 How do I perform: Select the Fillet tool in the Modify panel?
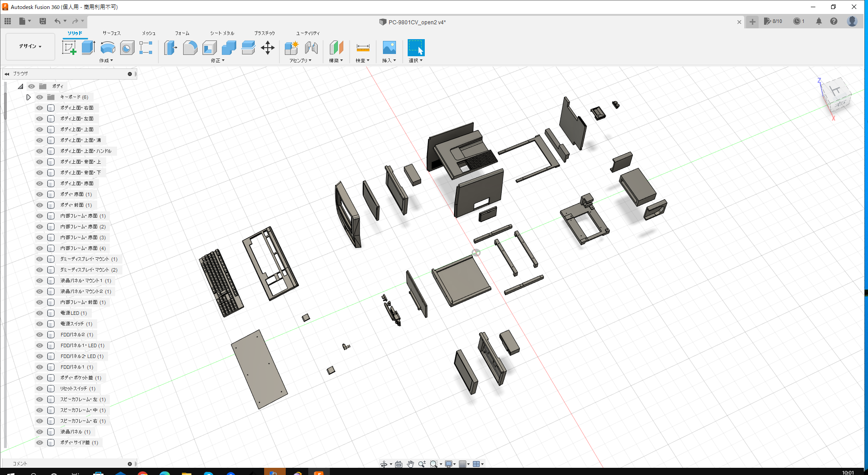pyautogui.click(x=190, y=48)
